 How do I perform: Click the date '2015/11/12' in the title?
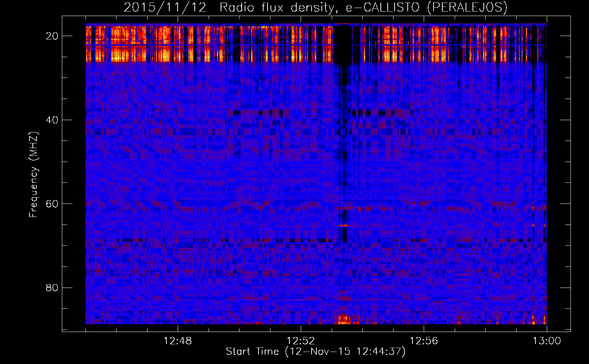point(165,8)
